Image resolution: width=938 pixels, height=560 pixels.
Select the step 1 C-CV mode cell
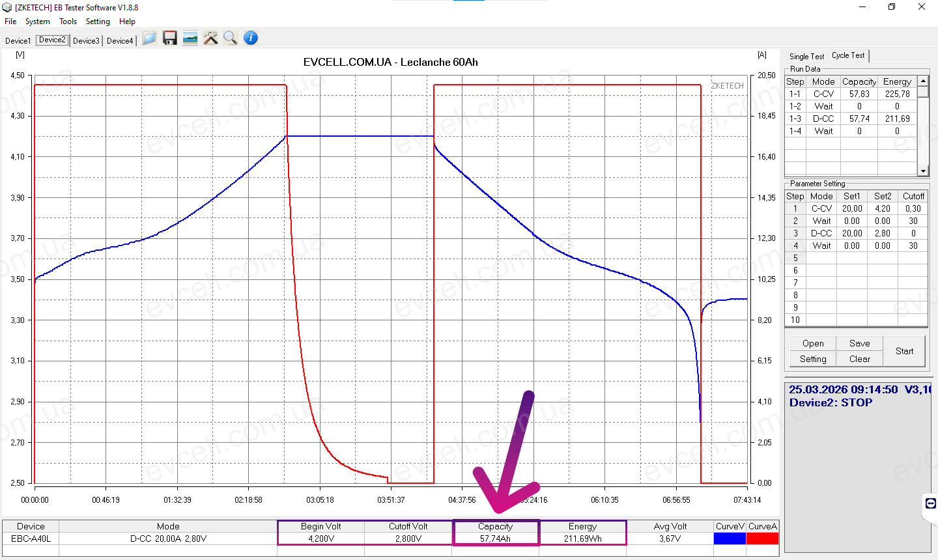point(821,208)
